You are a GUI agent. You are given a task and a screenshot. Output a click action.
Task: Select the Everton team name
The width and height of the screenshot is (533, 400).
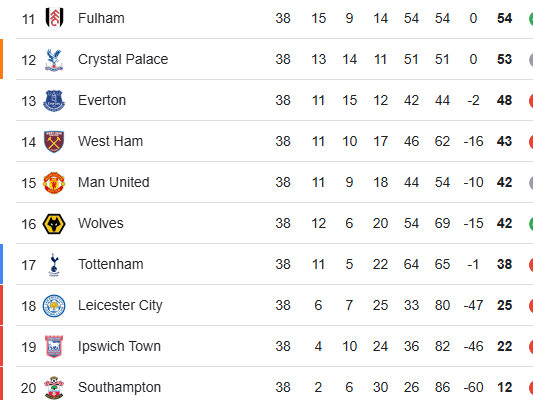(x=102, y=101)
